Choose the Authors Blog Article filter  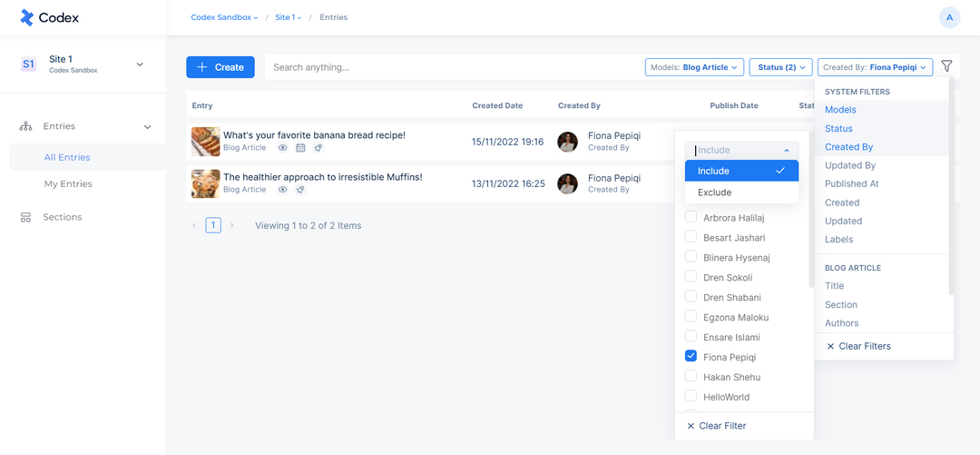point(842,323)
